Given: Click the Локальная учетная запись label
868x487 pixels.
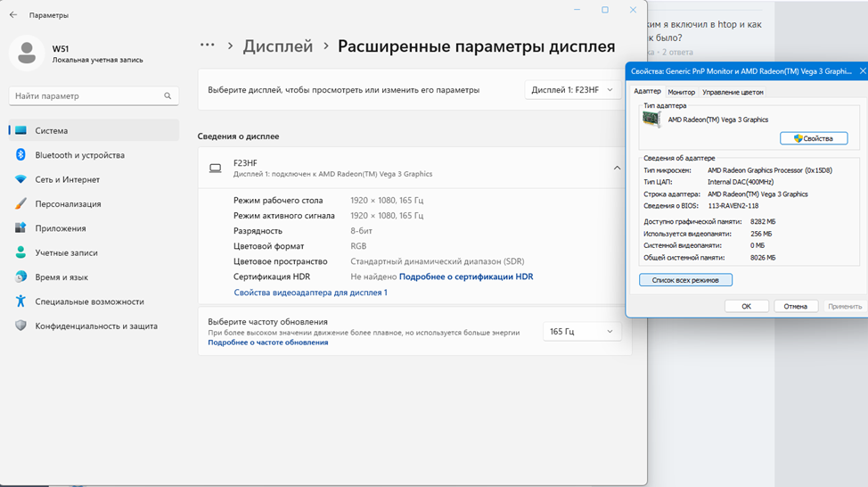Looking at the screenshot, I should (x=97, y=60).
